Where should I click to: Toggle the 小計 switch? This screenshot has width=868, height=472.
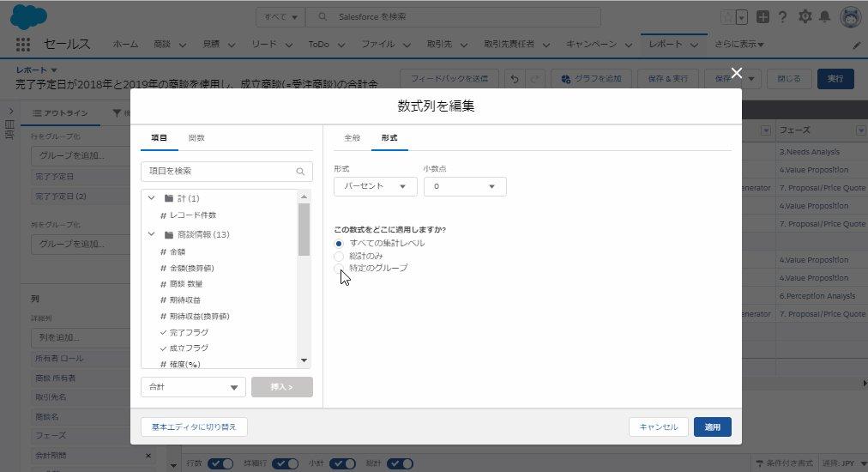(x=343, y=463)
